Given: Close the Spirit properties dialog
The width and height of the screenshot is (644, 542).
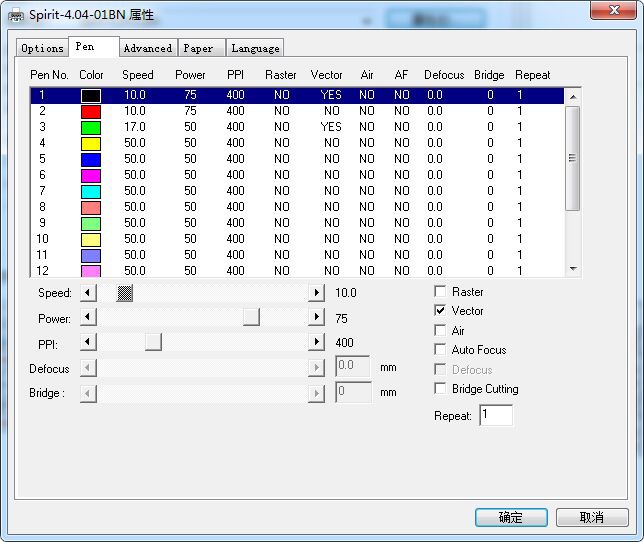Looking at the screenshot, I should (x=614, y=10).
